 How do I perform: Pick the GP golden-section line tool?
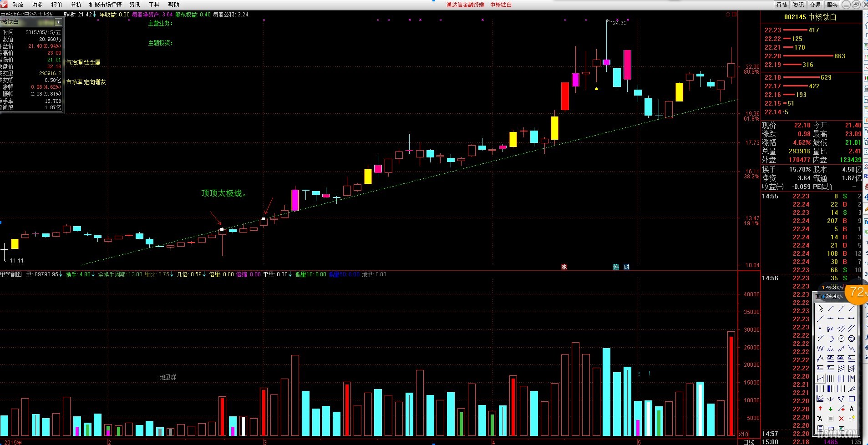pyautogui.click(x=831, y=359)
